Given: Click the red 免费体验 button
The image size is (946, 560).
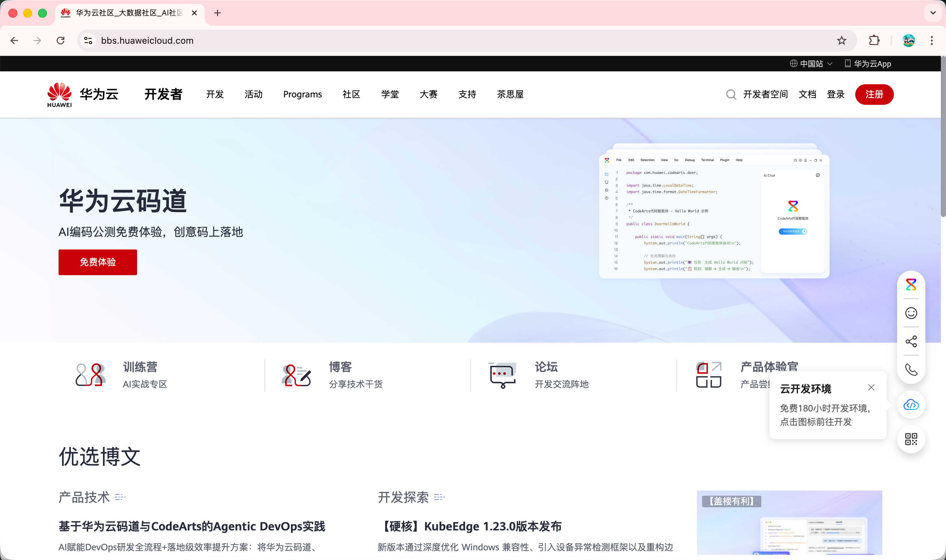Looking at the screenshot, I should coord(97,262).
